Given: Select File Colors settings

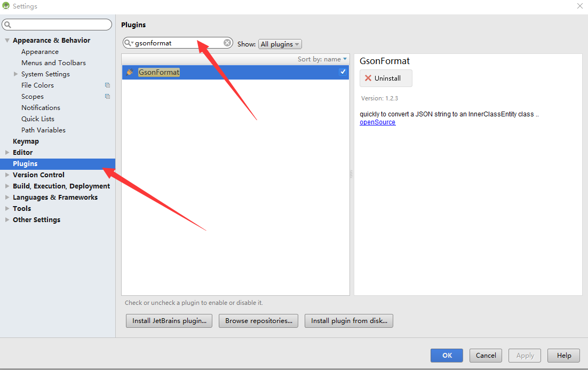Looking at the screenshot, I should coord(37,85).
